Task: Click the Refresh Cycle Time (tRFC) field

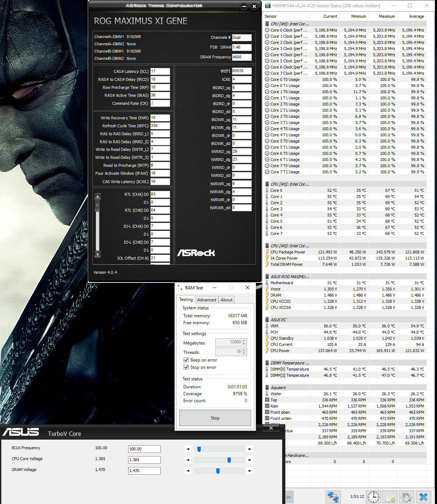Action: click(160, 126)
